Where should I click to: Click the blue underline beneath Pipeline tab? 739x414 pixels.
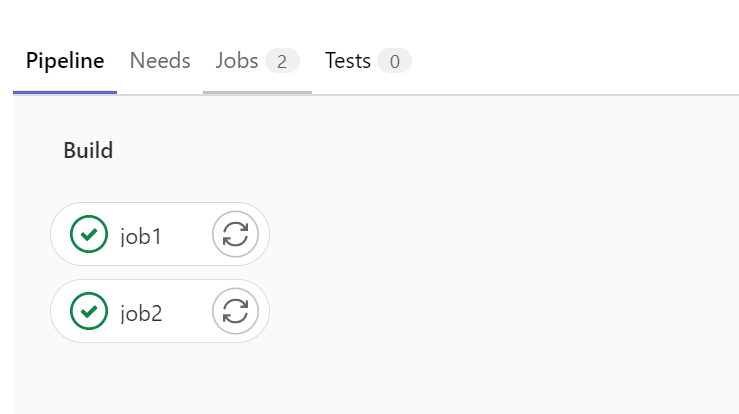pyautogui.click(x=65, y=92)
